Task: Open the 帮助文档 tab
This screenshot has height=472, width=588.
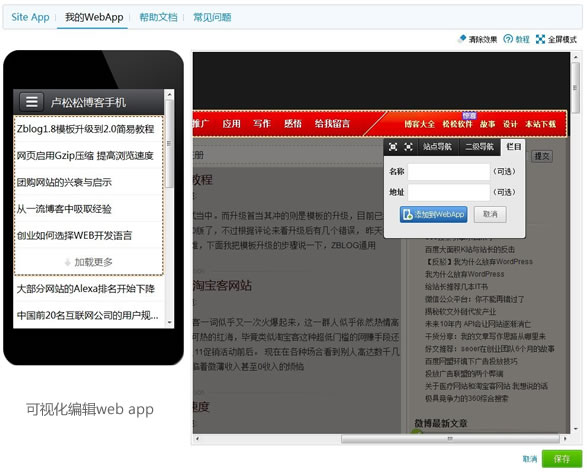Action: [158, 17]
